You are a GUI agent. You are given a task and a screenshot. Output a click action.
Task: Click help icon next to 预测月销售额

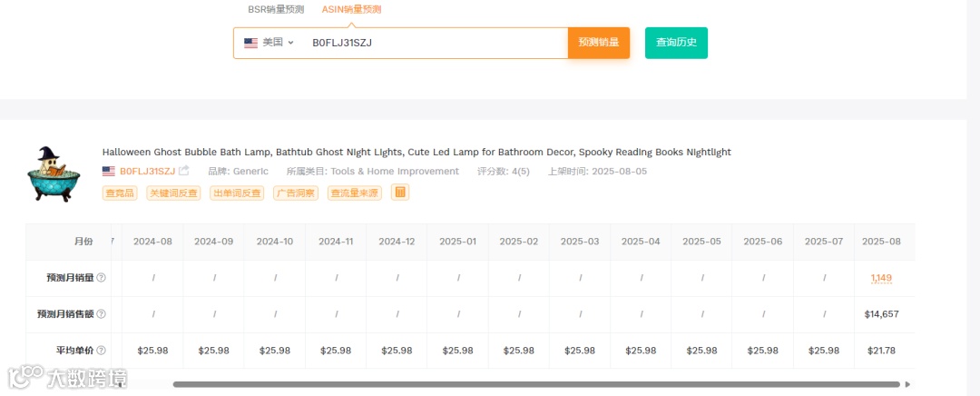(102, 314)
